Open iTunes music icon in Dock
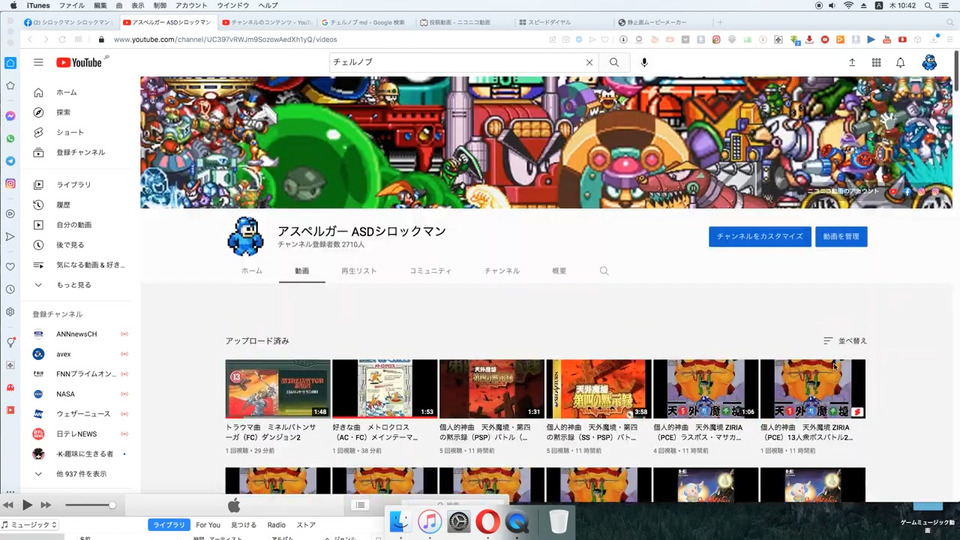The image size is (960, 540). [429, 522]
